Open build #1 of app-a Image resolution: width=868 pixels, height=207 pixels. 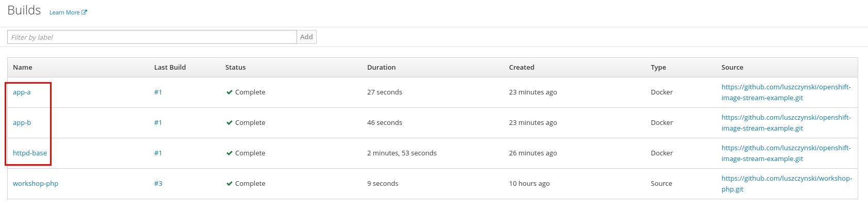pyautogui.click(x=158, y=92)
